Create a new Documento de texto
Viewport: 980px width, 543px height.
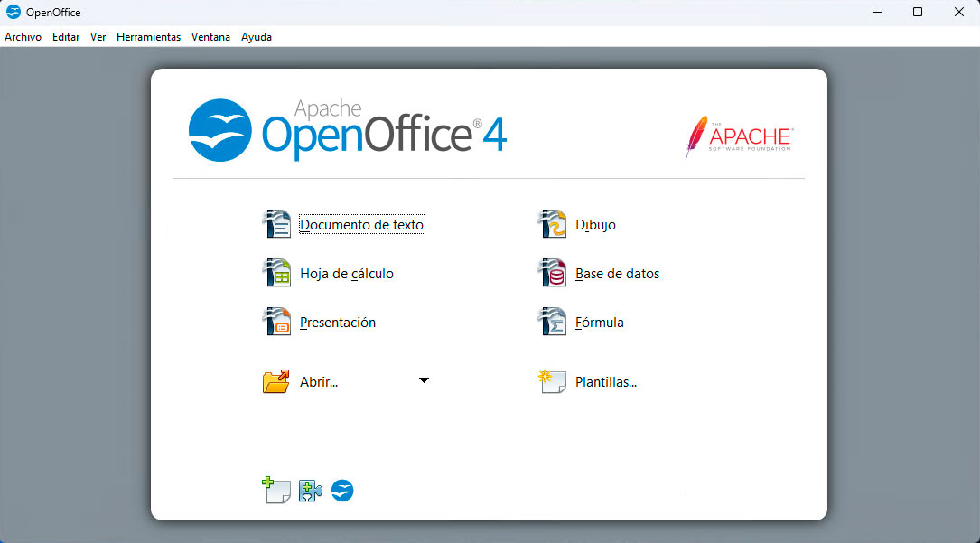(362, 224)
